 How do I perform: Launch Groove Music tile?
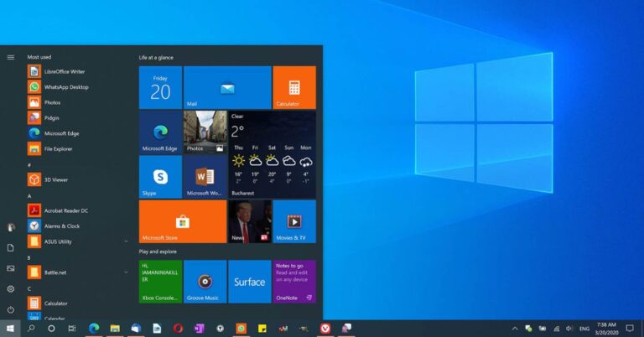[x=204, y=281]
